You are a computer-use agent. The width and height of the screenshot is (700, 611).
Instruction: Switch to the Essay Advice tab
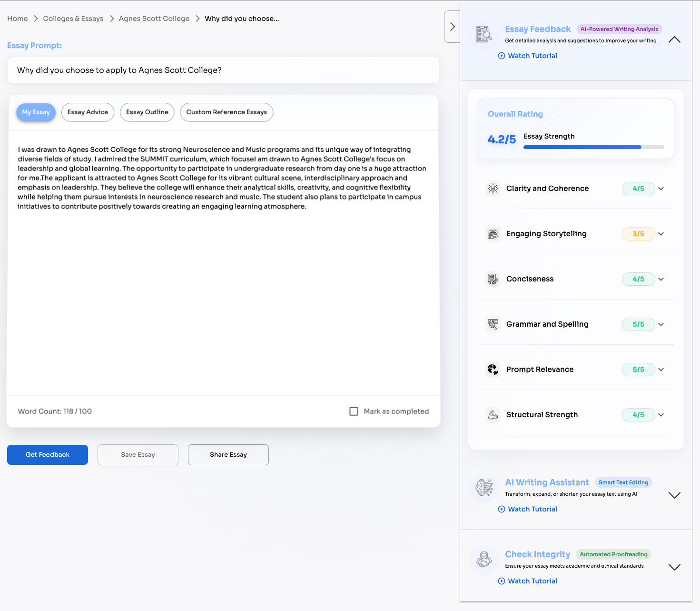coord(88,112)
